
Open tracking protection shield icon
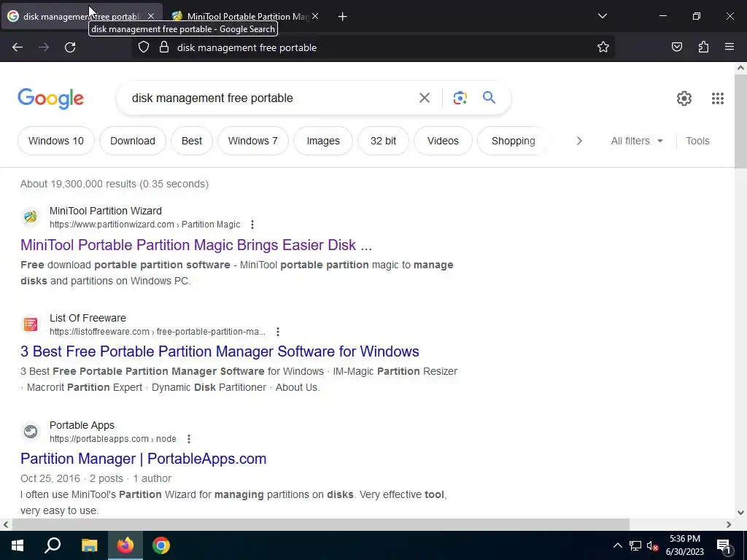coord(144,47)
